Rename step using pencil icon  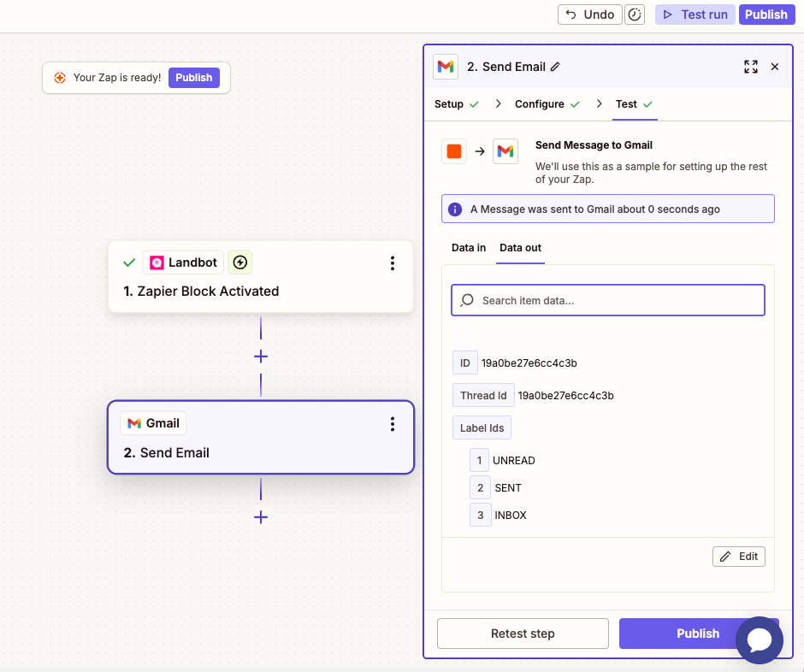point(555,67)
